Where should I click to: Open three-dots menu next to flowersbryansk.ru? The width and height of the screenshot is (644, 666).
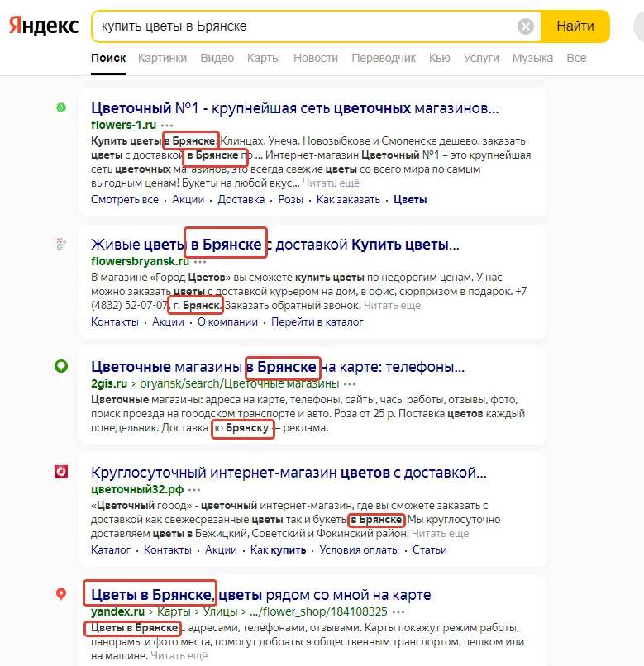point(201,262)
